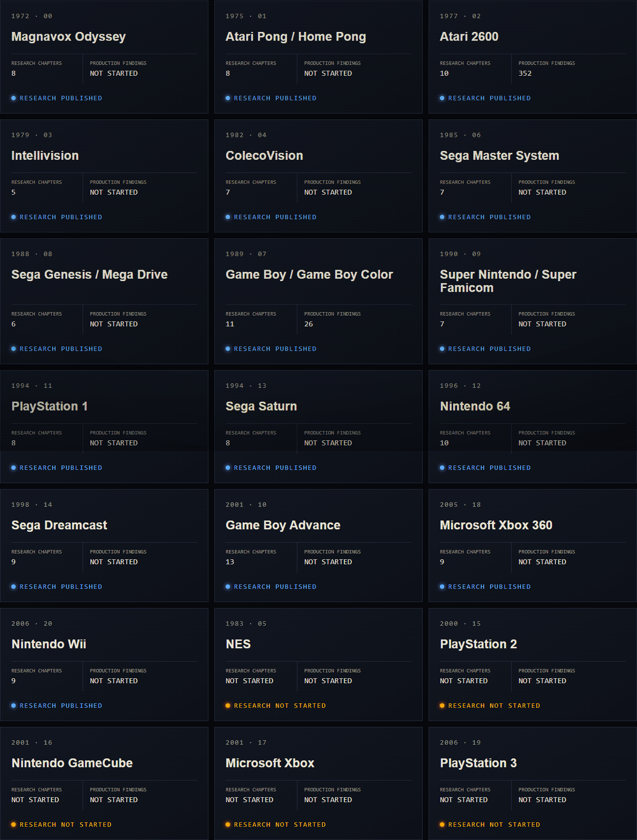Click the '2006 · 19' label on PlayStation 3 card
The image size is (637, 840).
pos(460,743)
